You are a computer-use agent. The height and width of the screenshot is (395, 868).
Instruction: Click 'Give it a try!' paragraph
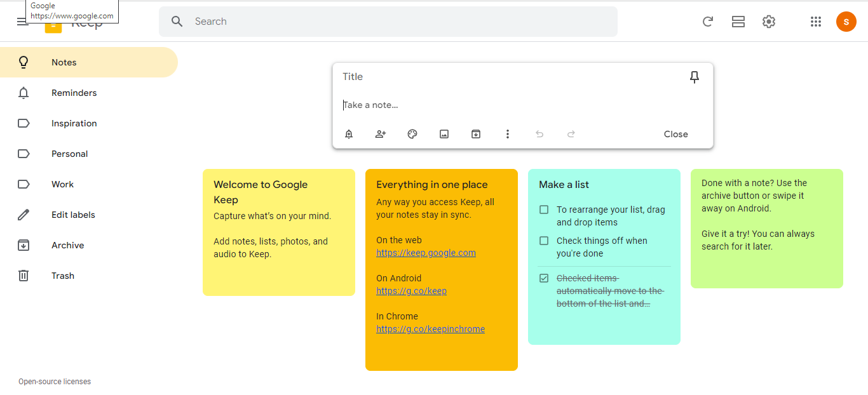pyautogui.click(x=758, y=240)
